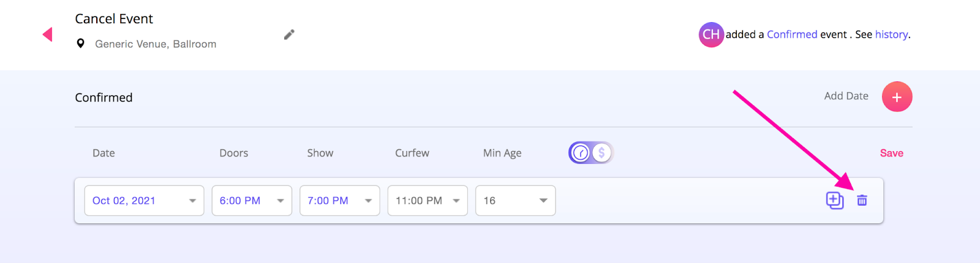Viewport: 980px width, 263px height.
Task: Click the duplicate date row icon
Action: [835, 200]
